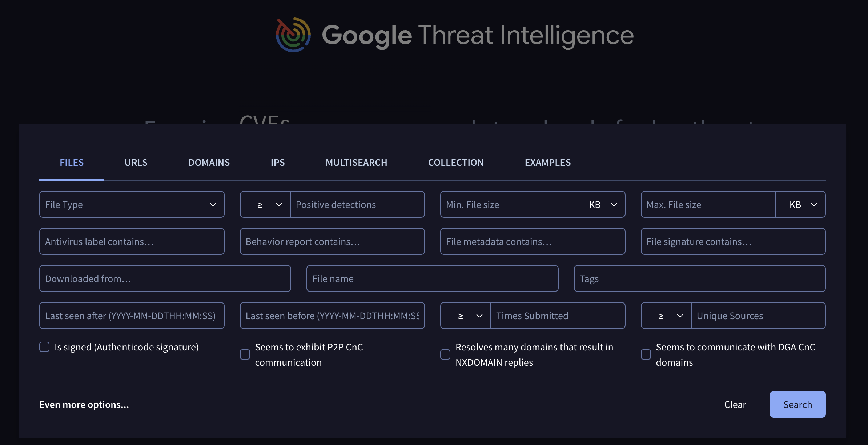Open Unique Sources comparison operator dropdown
The height and width of the screenshot is (445, 868).
(666, 316)
